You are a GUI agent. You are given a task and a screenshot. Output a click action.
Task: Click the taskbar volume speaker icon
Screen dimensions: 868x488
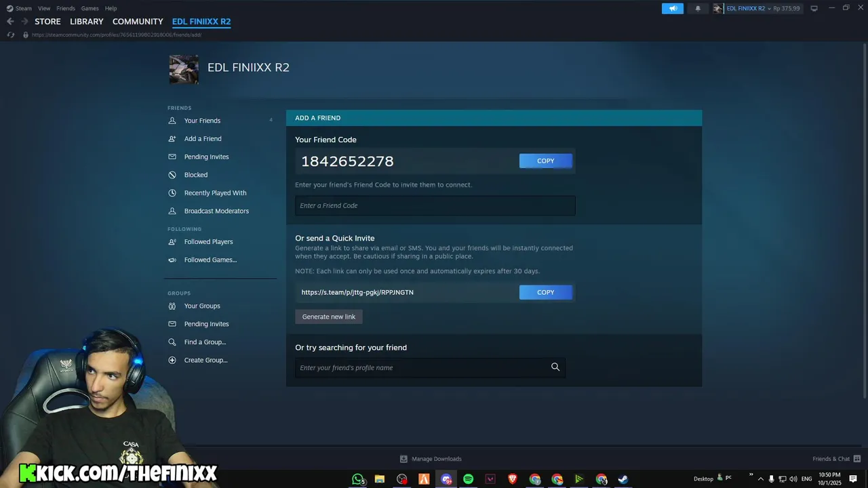[x=793, y=479]
